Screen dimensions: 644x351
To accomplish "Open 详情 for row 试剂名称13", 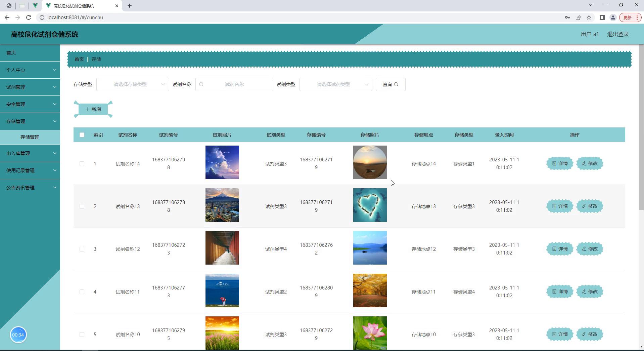I will click(560, 206).
